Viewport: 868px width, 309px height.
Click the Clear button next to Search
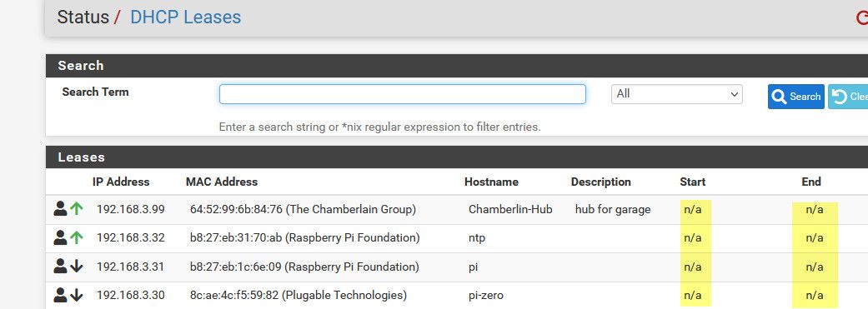[x=848, y=97]
